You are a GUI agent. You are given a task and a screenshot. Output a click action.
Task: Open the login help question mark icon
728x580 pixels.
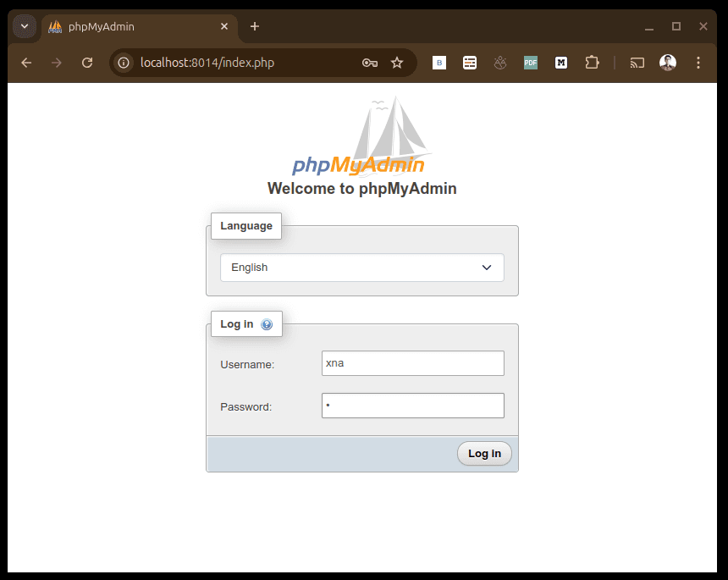pos(267,324)
